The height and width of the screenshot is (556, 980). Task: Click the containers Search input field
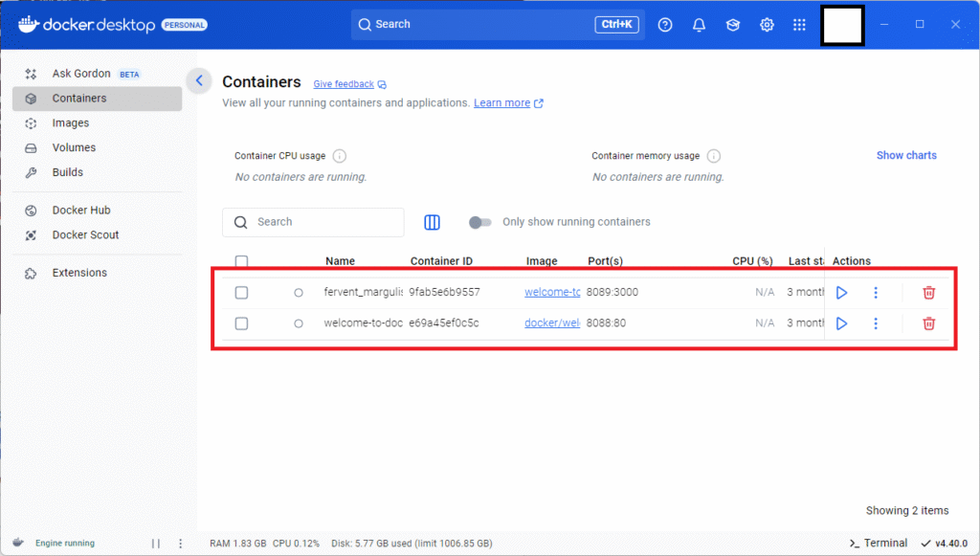(x=313, y=222)
